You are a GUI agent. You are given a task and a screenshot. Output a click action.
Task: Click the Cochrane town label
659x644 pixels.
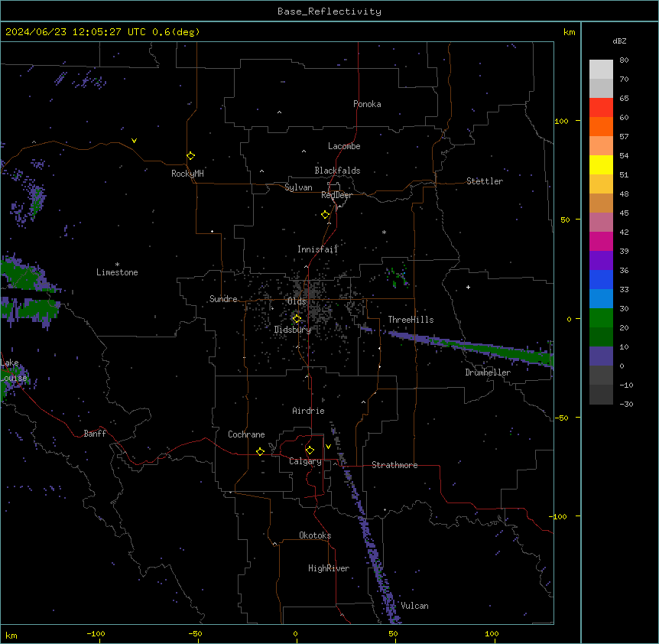pos(246,434)
